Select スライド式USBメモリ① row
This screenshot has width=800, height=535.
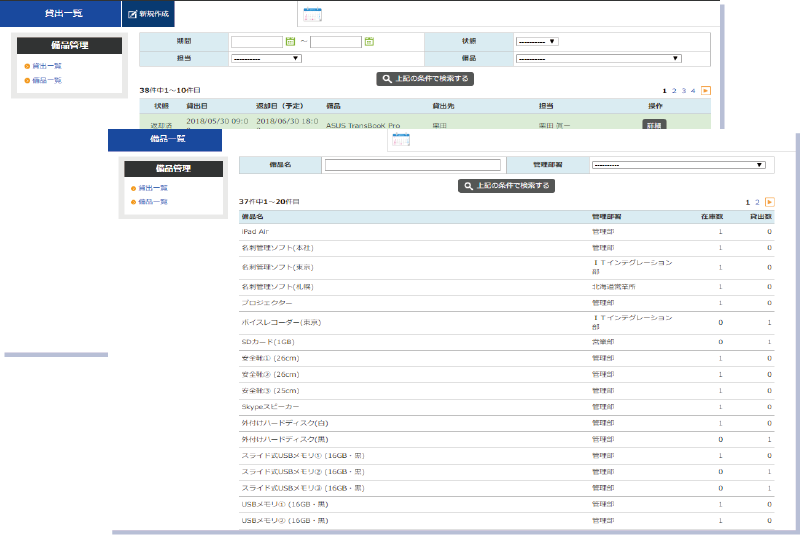tap(507, 455)
